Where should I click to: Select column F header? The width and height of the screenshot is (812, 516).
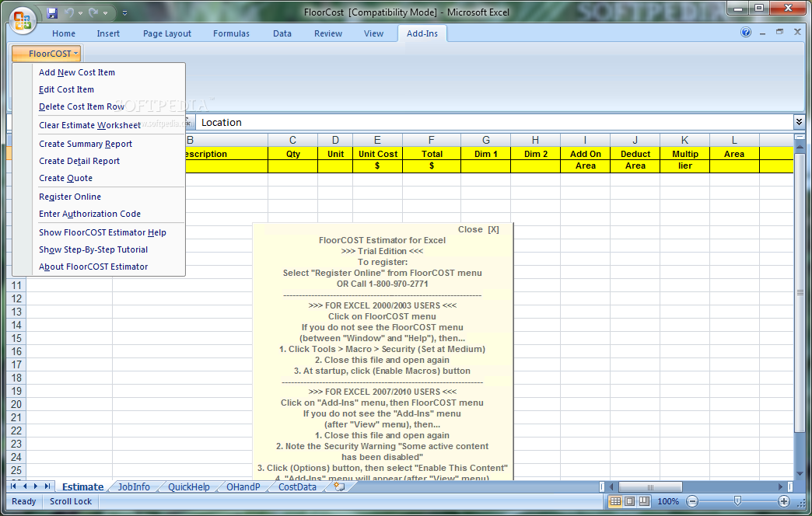coord(432,140)
